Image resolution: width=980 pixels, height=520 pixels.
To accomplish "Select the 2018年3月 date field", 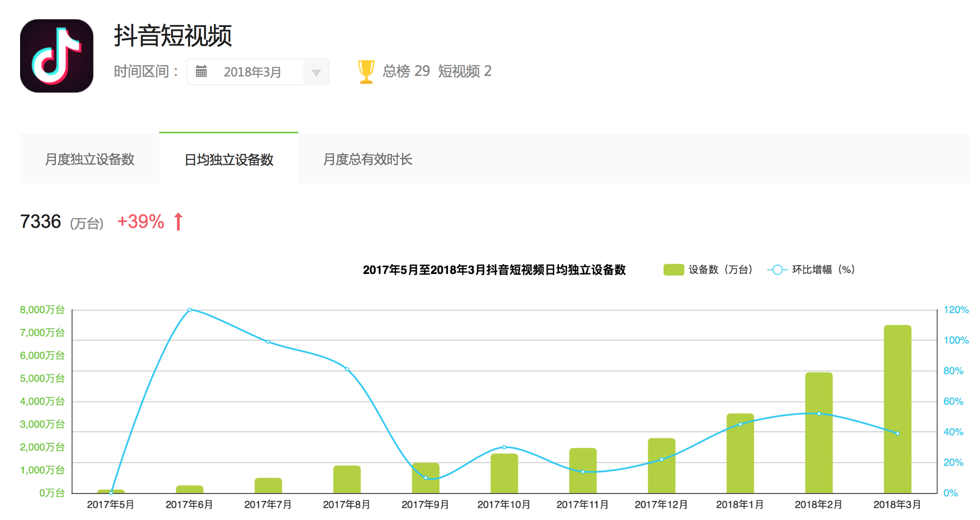I will point(252,72).
